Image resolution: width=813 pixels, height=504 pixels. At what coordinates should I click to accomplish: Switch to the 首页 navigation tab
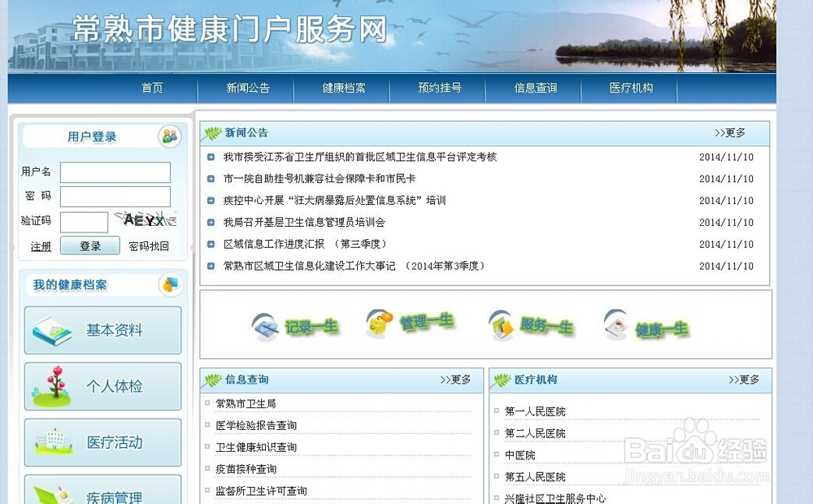click(x=153, y=89)
